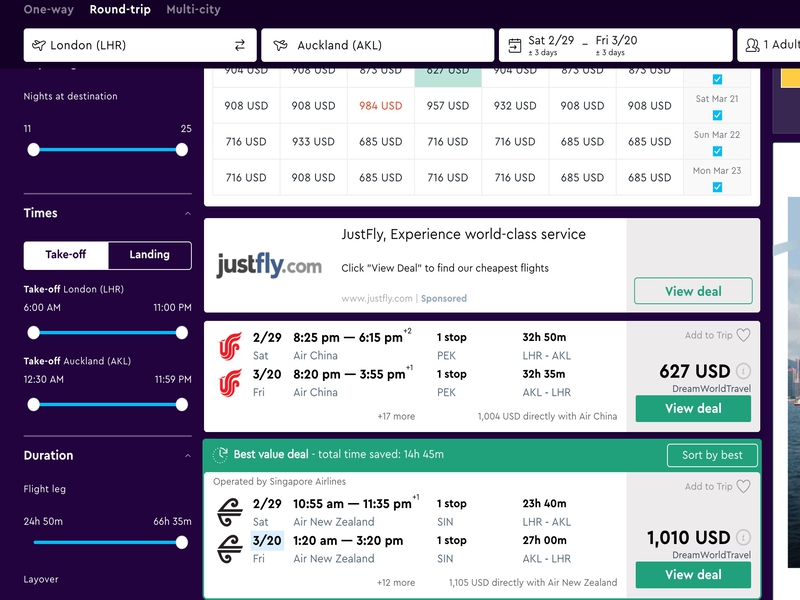Click View deal on the JustFly ad
The height and width of the screenshot is (600, 800).
coord(693,291)
